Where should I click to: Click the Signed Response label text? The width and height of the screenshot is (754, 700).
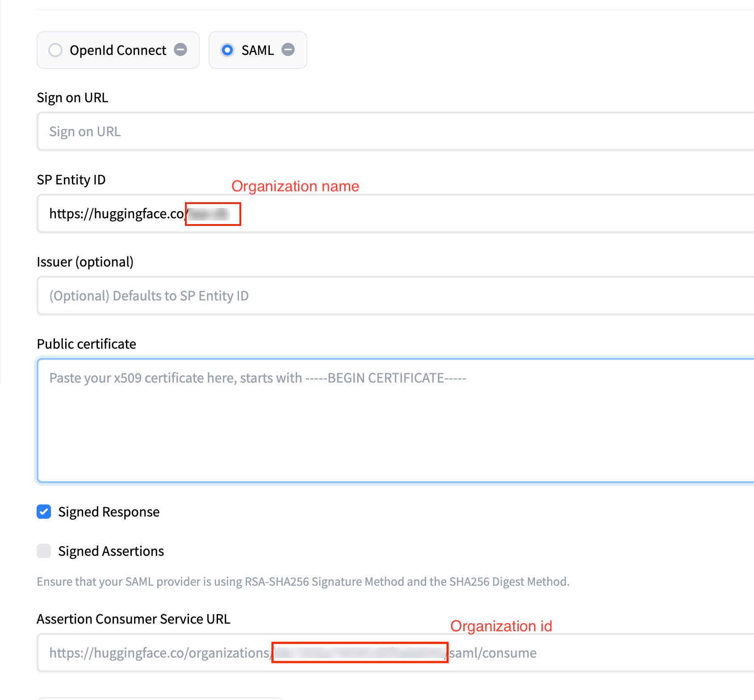coord(109,512)
